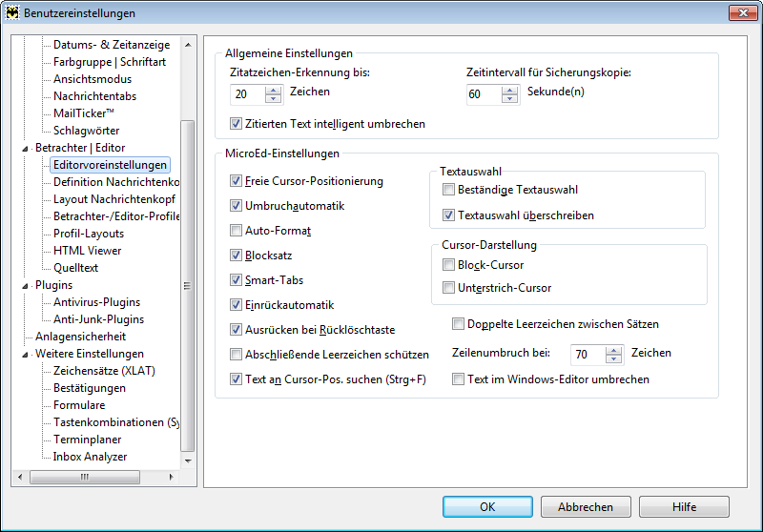Decrease Zeilenumbruch value with down arrow
763x532 pixels.
[x=614, y=359]
